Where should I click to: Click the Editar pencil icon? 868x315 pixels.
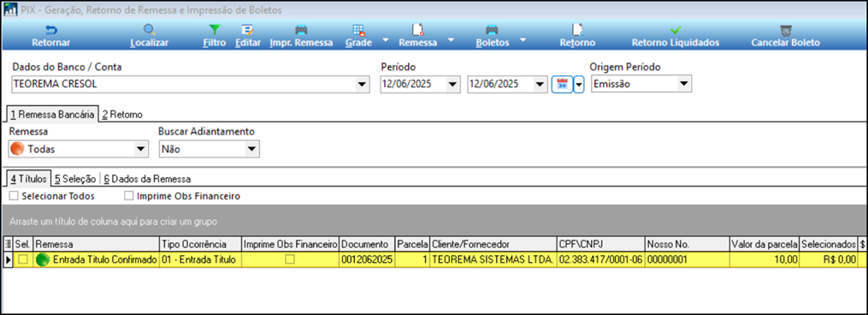pyautogui.click(x=247, y=30)
